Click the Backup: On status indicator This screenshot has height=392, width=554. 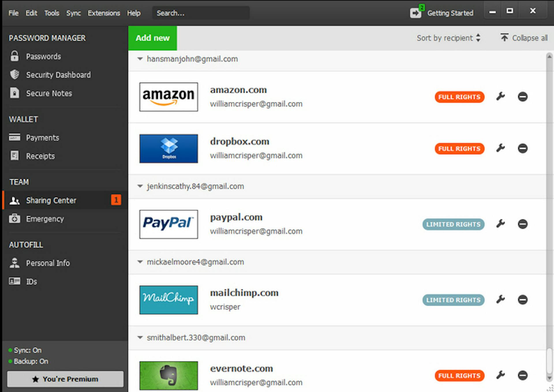(x=28, y=361)
